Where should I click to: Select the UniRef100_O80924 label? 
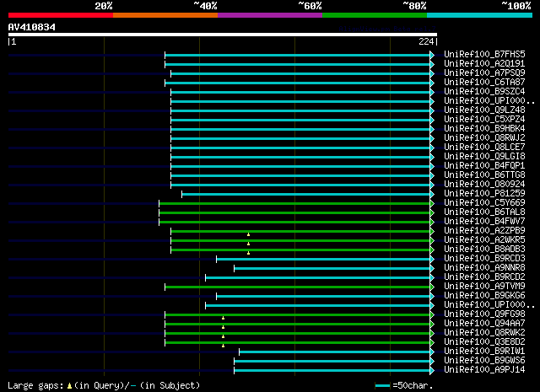484,185
